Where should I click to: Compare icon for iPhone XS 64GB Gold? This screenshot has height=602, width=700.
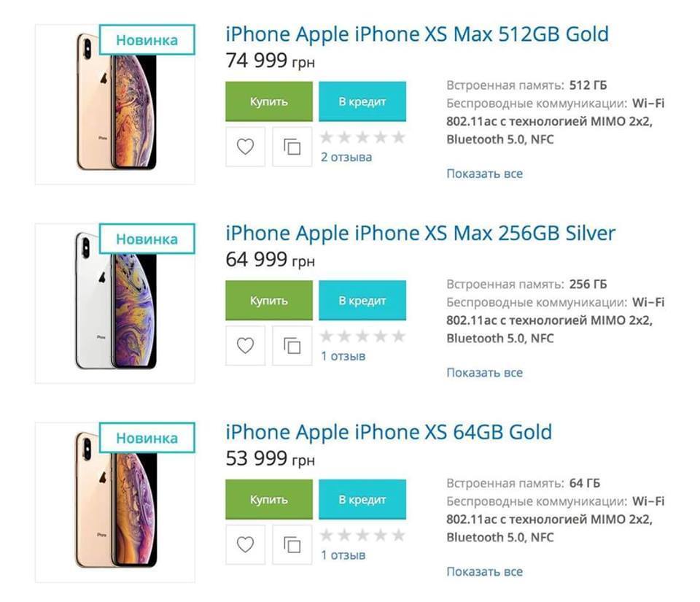click(x=292, y=544)
